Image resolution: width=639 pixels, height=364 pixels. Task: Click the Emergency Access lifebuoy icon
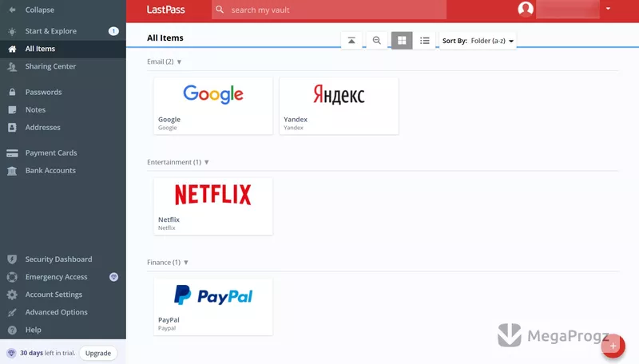click(x=12, y=277)
